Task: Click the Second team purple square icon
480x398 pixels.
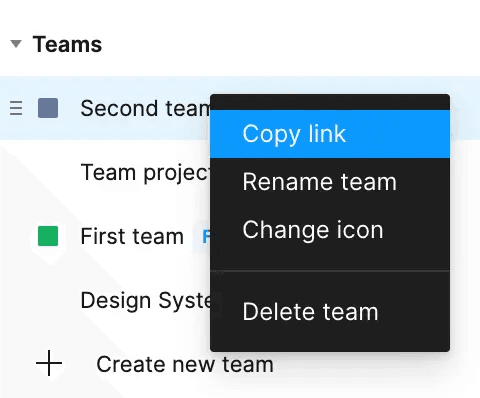Action: pyautogui.click(x=48, y=108)
